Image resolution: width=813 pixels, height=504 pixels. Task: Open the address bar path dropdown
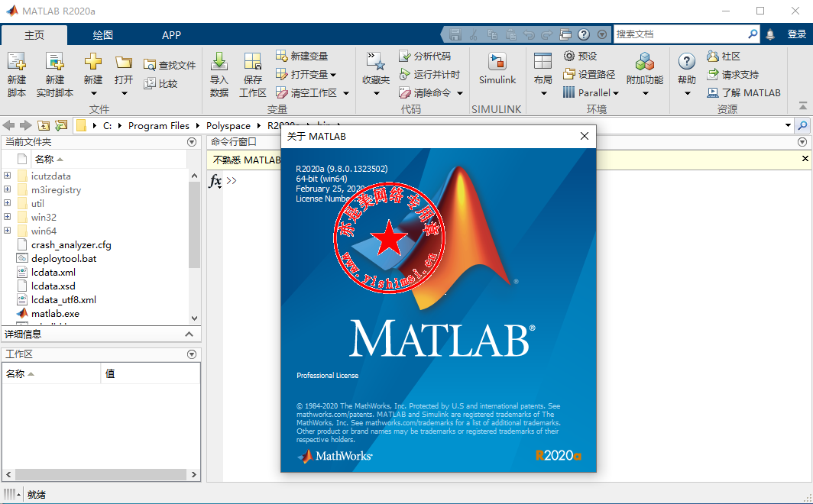pos(788,125)
